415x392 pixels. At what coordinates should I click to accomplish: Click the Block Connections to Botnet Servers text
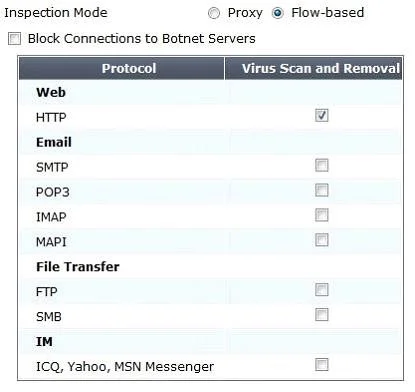point(142,39)
